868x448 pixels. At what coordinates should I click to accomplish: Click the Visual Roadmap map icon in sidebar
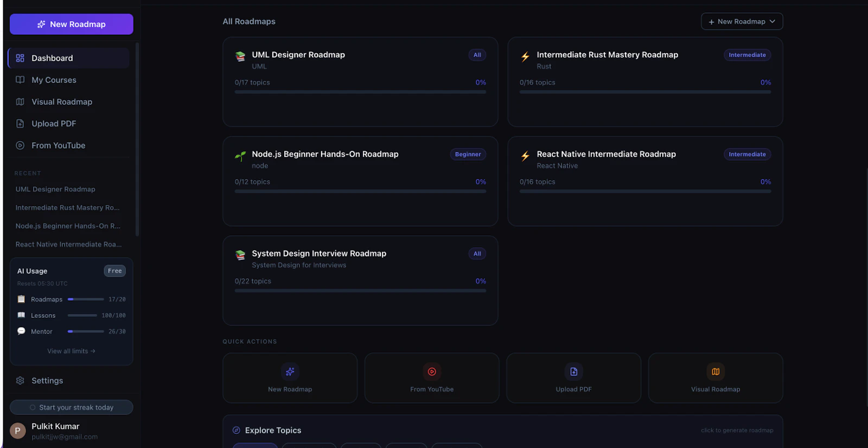(20, 101)
